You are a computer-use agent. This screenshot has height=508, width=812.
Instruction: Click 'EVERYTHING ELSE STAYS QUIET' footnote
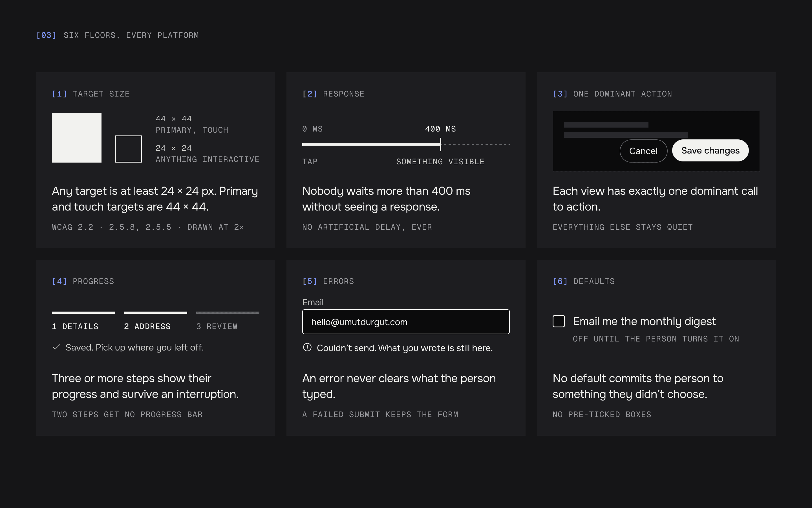[623, 227]
